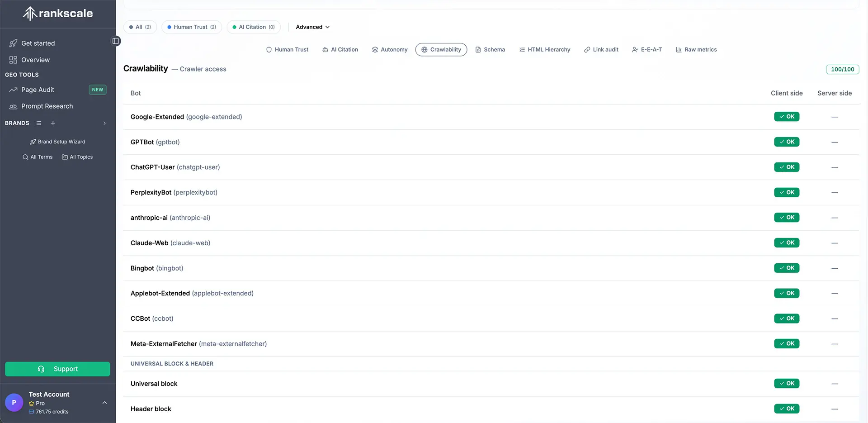Open the Prompt Research tool
The width and height of the screenshot is (868, 423).
(47, 106)
